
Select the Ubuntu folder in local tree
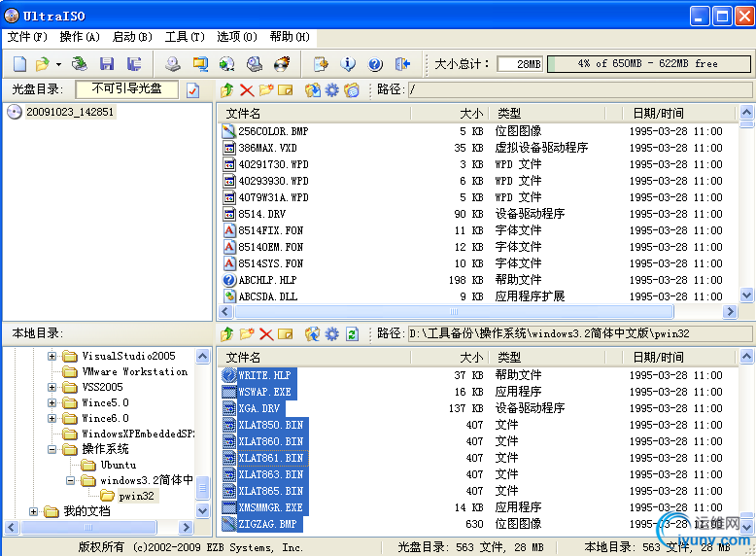click(118, 465)
